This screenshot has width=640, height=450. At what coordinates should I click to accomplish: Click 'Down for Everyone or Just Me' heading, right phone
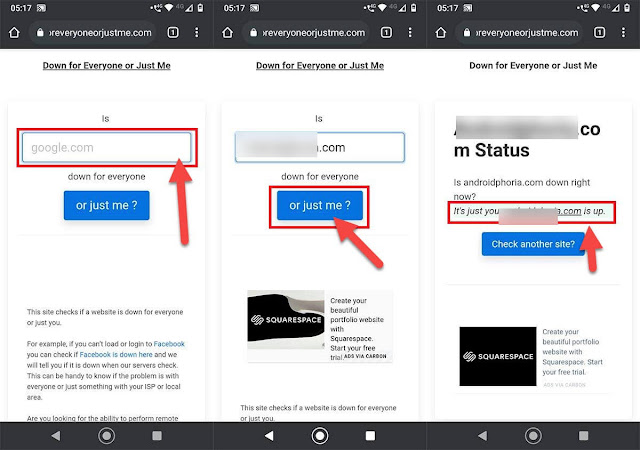(533, 66)
